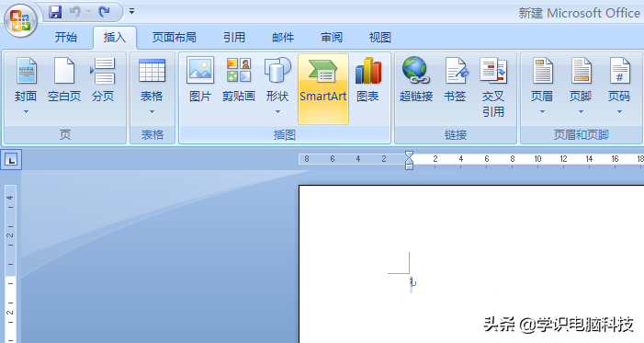Insert a SmartArt graphic

pos(323,89)
